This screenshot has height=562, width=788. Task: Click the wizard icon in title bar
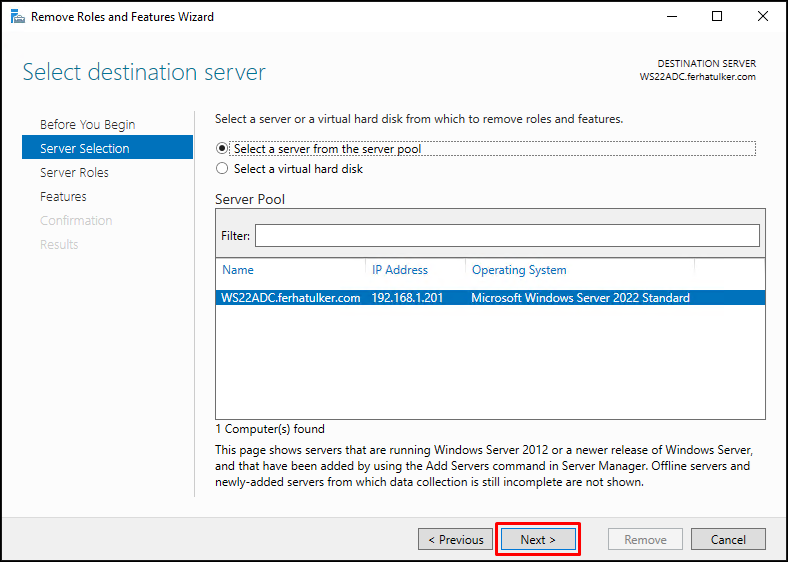tap(18, 17)
